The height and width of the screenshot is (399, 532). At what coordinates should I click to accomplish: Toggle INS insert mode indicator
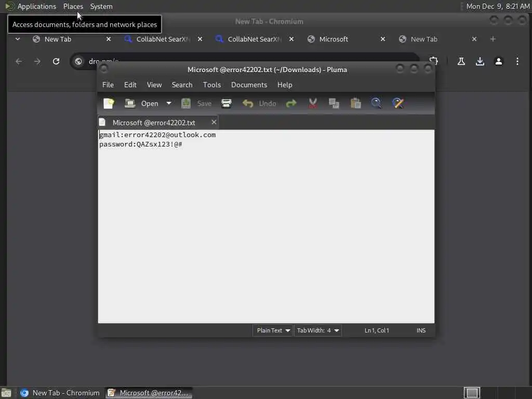(x=421, y=330)
